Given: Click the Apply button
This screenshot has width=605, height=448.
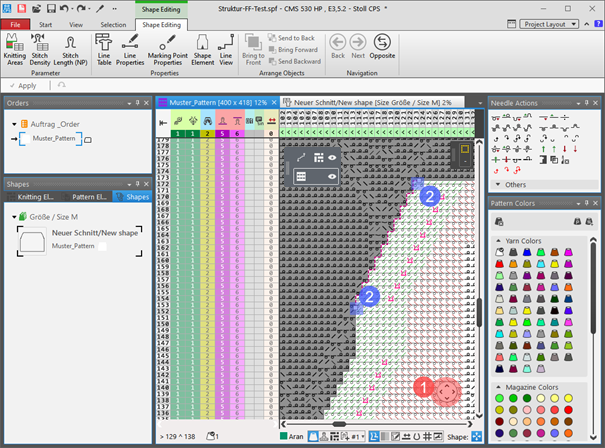Looking at the screenshot, I should [x=22, y=86].
